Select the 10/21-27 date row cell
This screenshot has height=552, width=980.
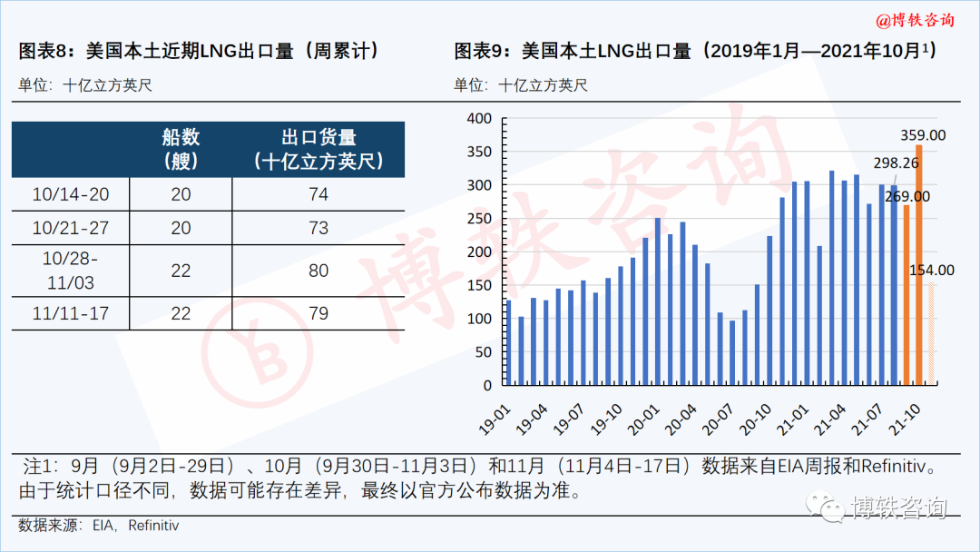[x=70, y=228]
